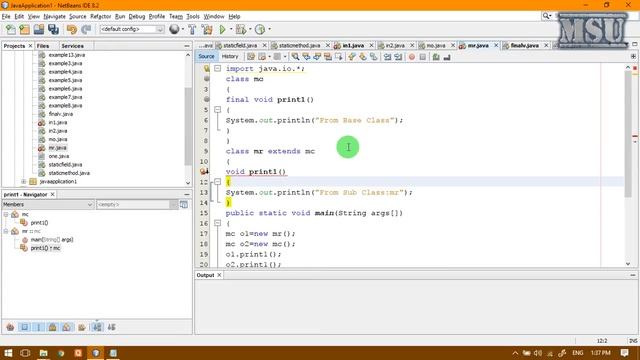The height and width of the screenshot is (360, 640).
Task: Click the Undo toolbar icon
Action: click(x=72, y=29)
